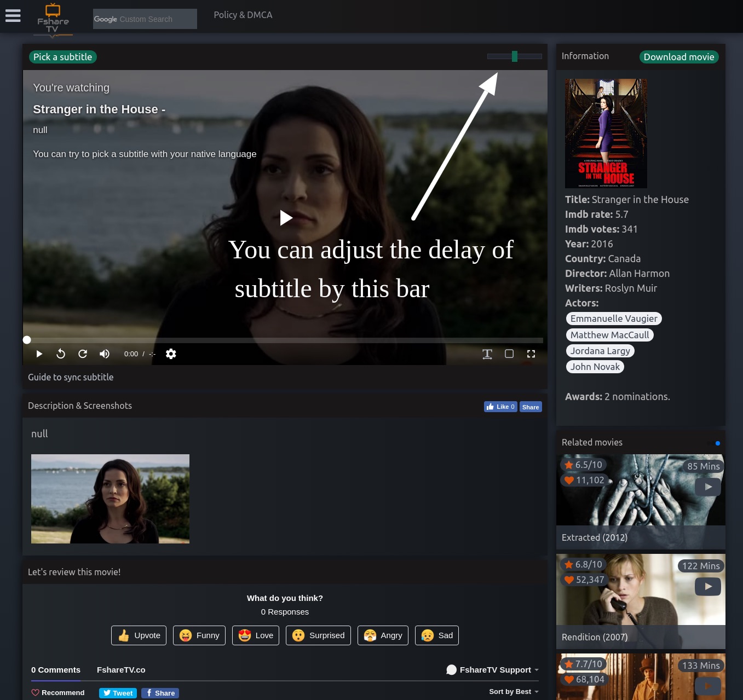Open Policy & DMCA page

coord(243,15)
